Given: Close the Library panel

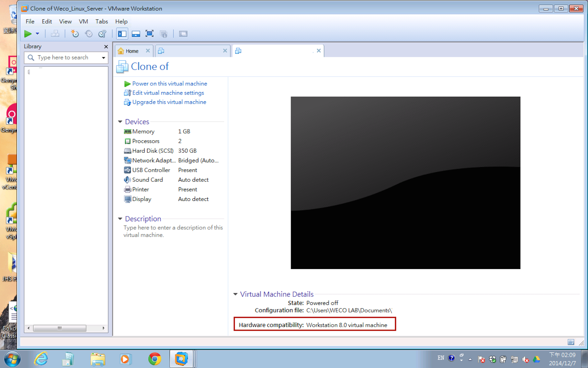Looking at the screenshot, I should (x=106, y=47).
